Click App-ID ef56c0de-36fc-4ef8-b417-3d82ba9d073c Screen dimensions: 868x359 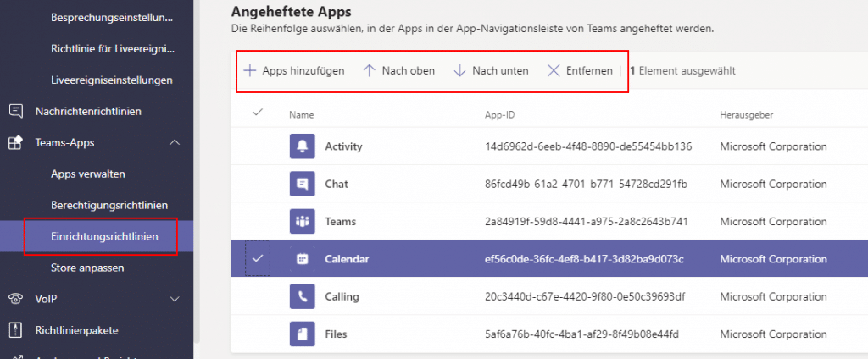pos(585,259)
